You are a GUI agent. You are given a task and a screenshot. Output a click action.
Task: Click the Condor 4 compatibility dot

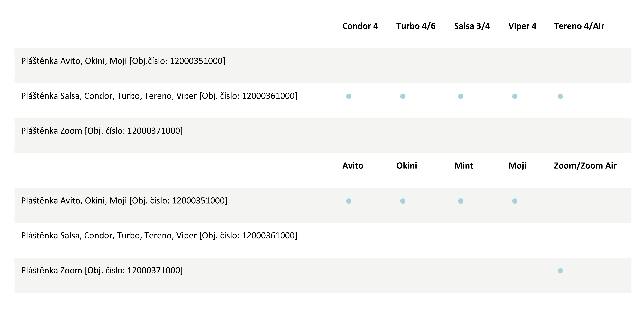click(349, 96)
